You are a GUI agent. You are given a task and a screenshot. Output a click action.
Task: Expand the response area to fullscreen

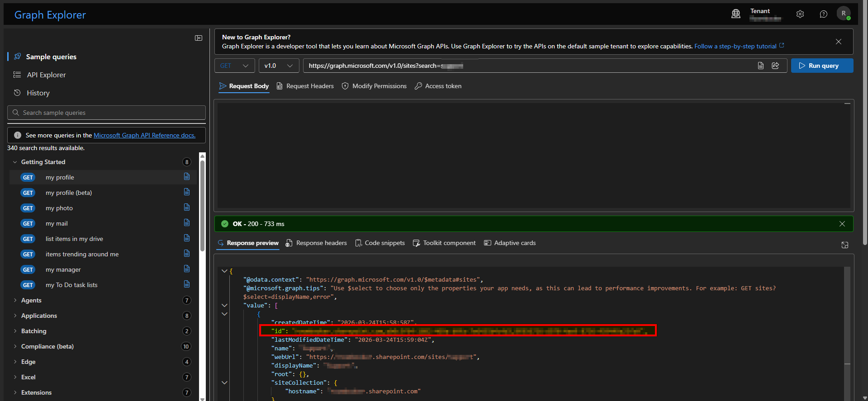[844, 245]
